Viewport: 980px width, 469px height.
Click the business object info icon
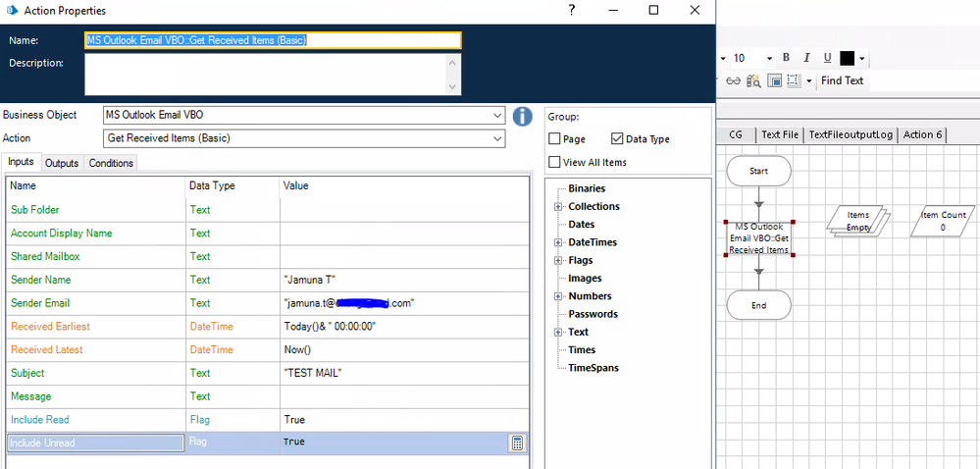(523, 117)
